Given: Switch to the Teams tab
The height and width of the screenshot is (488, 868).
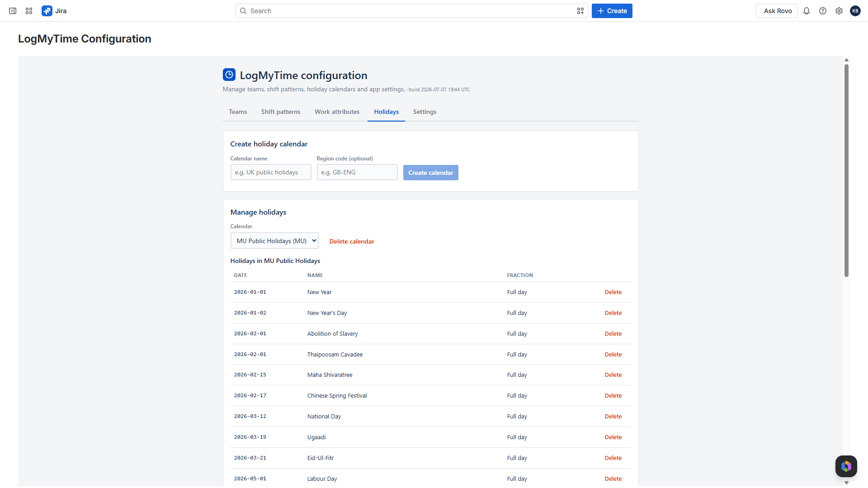Looking at the screenshot, I should pyautogui.click(x=238, y=112).
